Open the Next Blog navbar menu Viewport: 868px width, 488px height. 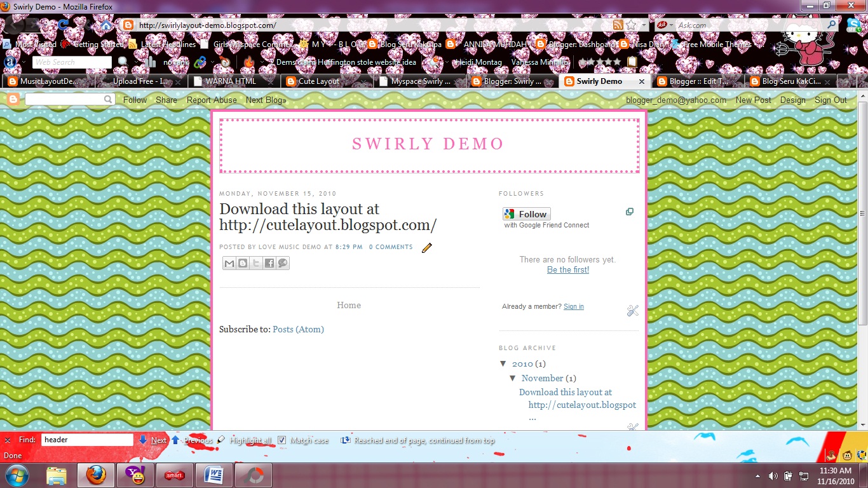(x=266, y=100)
